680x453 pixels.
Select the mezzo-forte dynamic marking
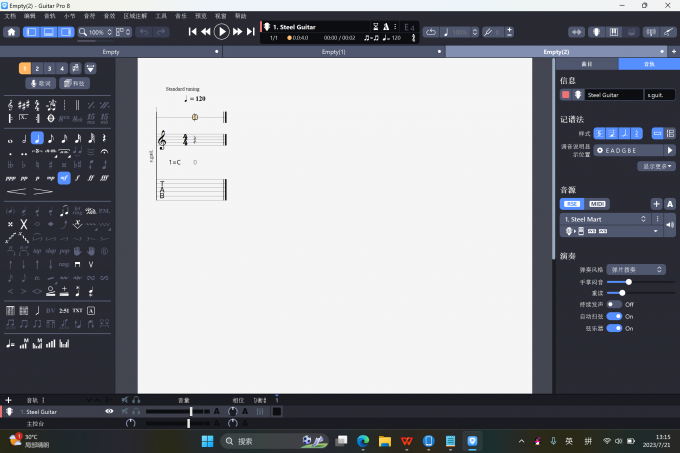(x=64, y=178)
